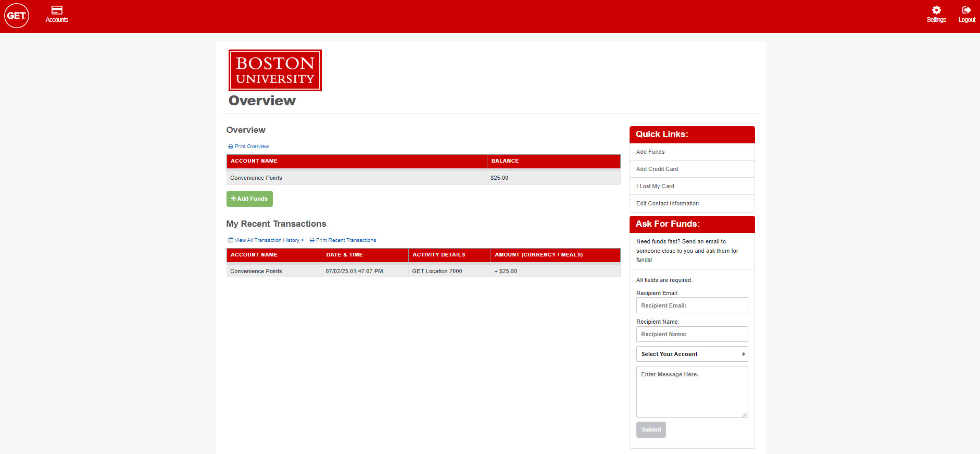Open I Lost My Card link
980x454 pixels.
coord(692,186)
